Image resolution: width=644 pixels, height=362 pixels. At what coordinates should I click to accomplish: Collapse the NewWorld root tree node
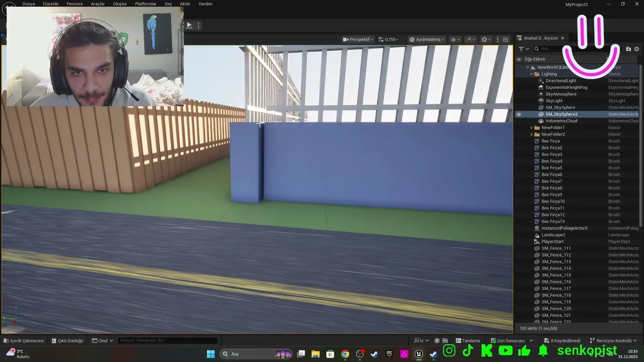(x=527, y=67)
